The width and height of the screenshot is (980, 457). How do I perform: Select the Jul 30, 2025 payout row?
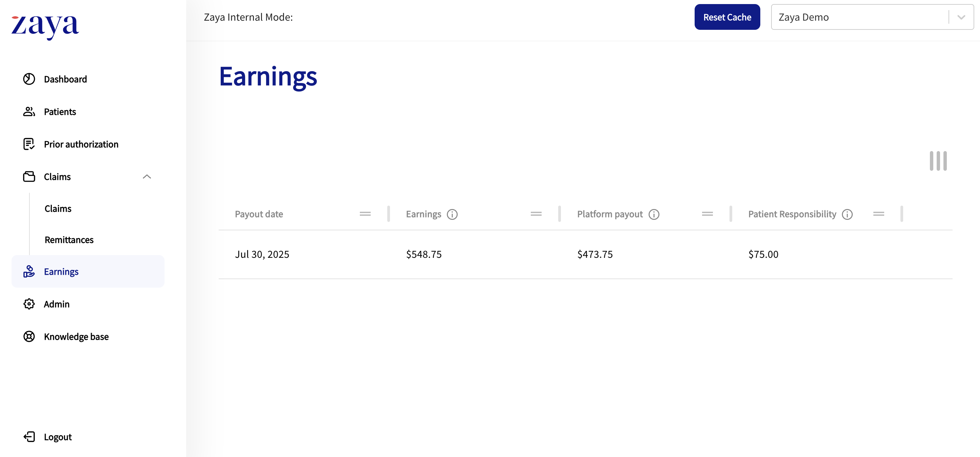[262, 254]
